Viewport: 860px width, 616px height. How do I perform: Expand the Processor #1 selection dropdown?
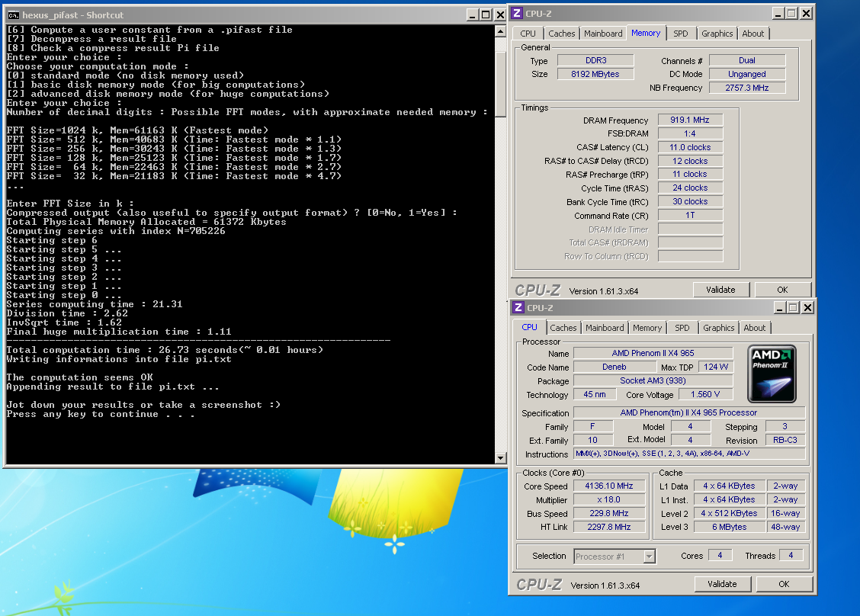(650, 557)
